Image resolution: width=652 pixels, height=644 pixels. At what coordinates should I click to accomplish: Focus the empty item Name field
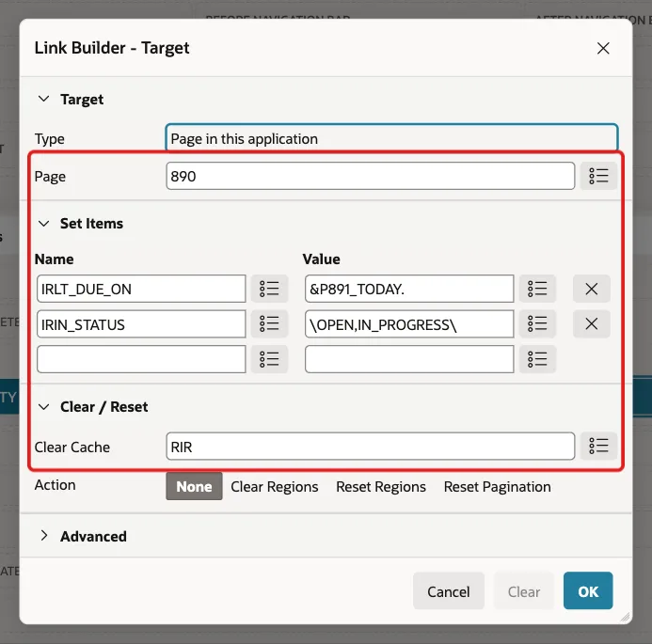click(141, 359)
